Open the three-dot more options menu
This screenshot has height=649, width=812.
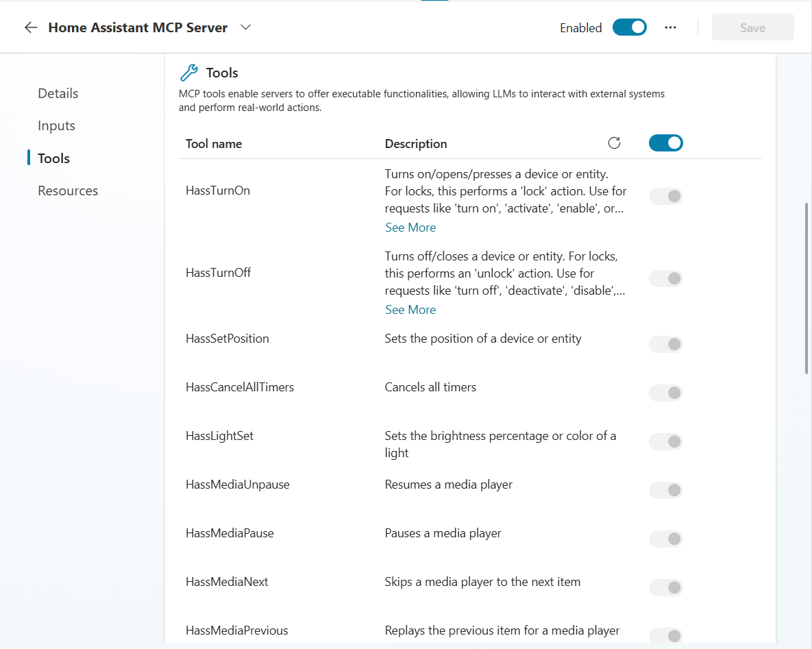670,27
